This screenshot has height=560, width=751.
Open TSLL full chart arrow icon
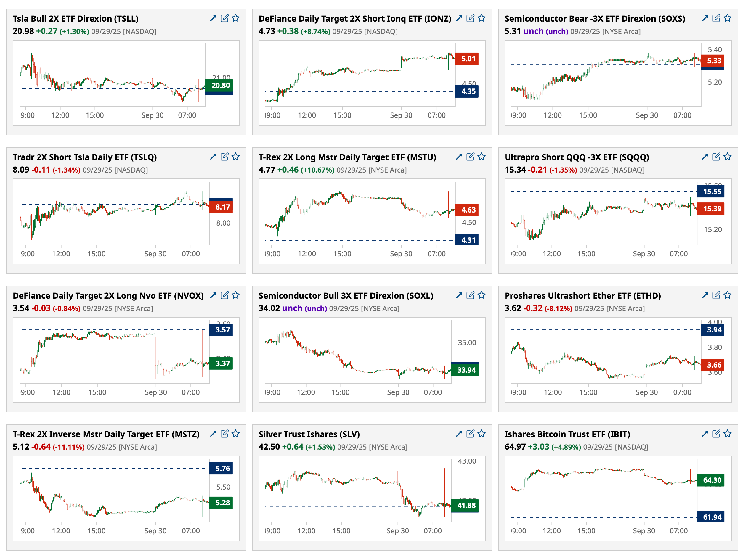click(x=213, y=18)
